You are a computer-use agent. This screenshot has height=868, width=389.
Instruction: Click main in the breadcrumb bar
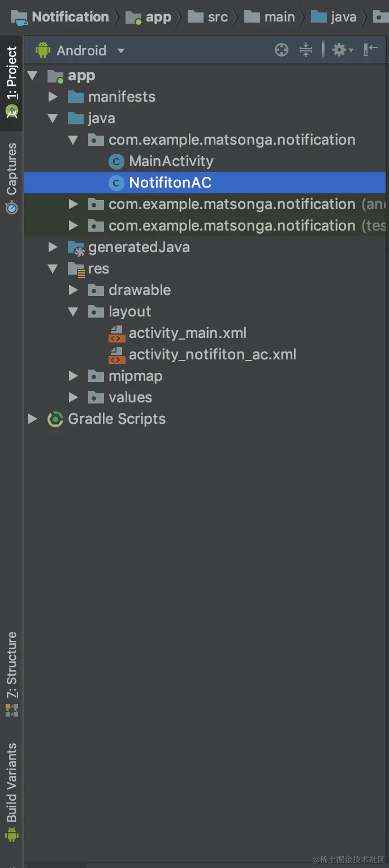(279, 17)
